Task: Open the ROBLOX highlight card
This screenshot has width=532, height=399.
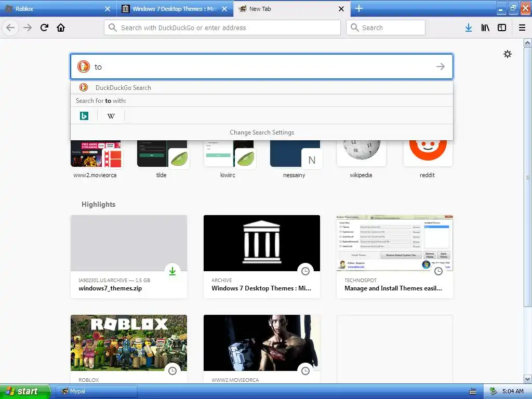Action: point(129,349)
